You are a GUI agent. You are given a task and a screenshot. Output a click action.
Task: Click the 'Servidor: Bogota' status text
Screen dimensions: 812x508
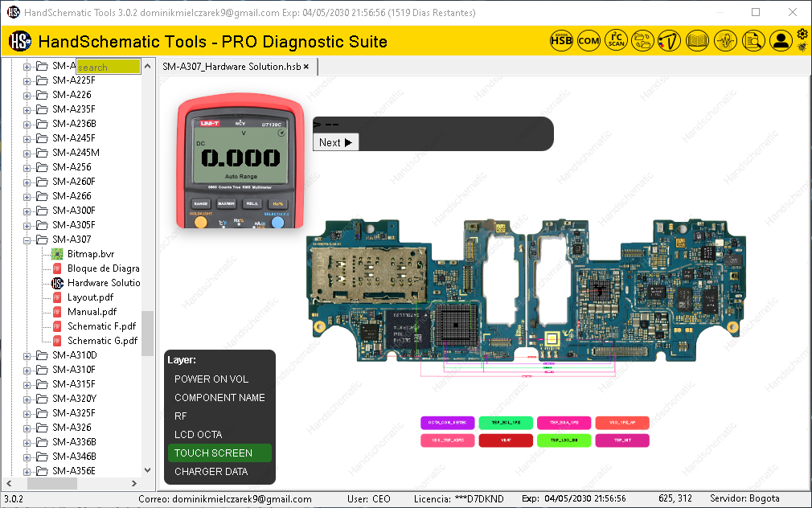tap(744, 498)
